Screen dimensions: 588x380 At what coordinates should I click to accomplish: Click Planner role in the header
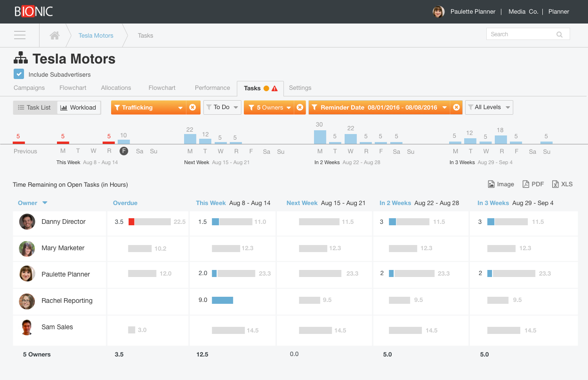point(559,12)
